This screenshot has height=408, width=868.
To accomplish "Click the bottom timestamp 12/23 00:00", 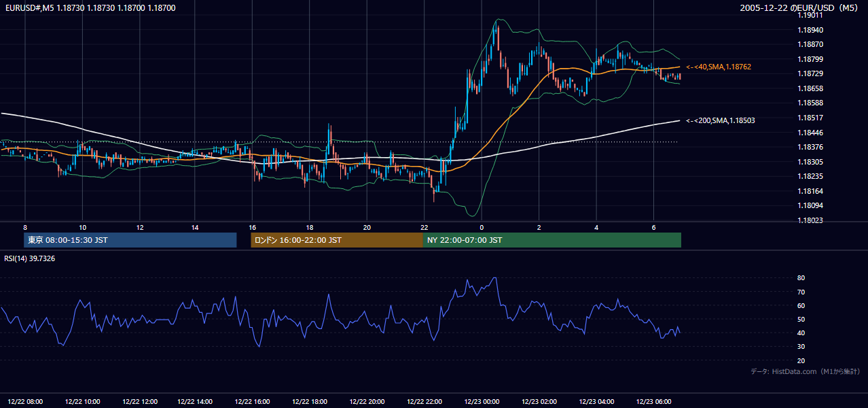I will point(482,401).
